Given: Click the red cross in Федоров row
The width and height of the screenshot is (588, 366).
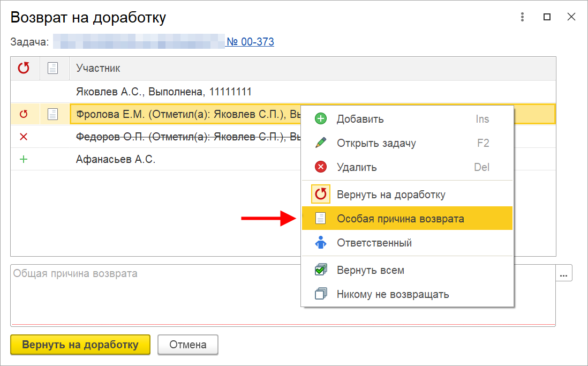Looking at the screenshot, I should pyautogui.click(x=23, y=137).
